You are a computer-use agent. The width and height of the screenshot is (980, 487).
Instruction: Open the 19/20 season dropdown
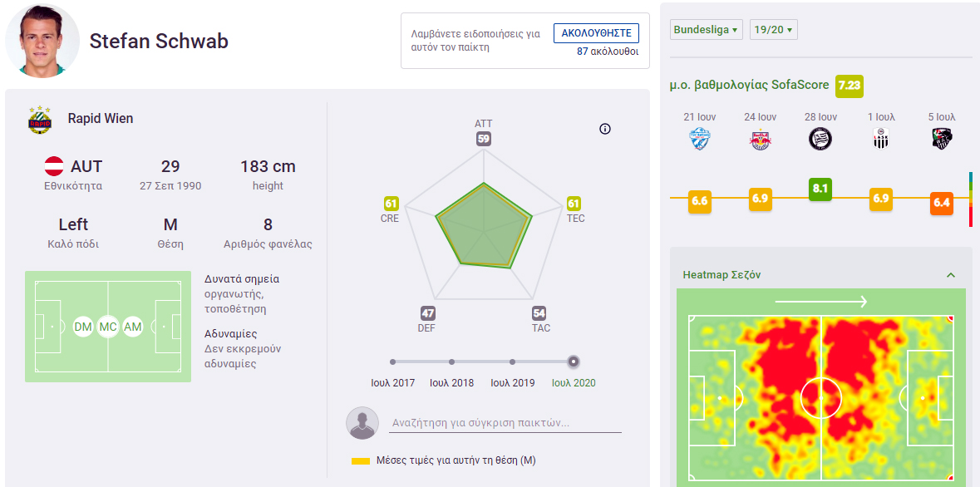coord(773,30)
